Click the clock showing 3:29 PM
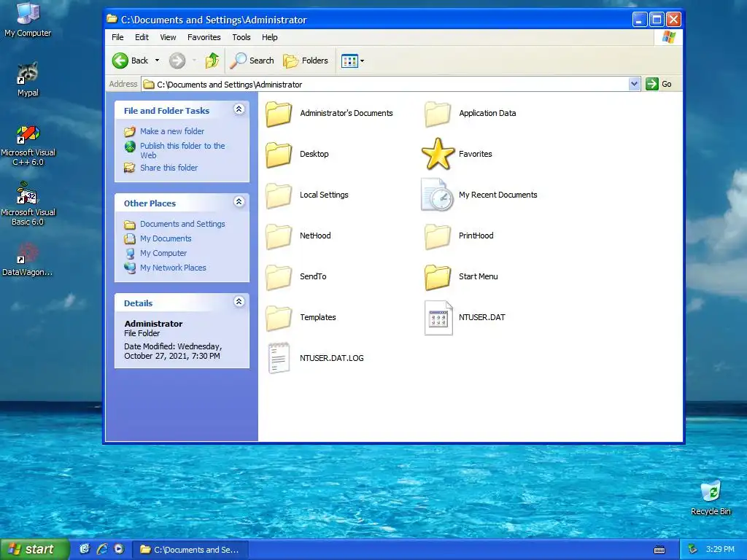 point(720,550)
